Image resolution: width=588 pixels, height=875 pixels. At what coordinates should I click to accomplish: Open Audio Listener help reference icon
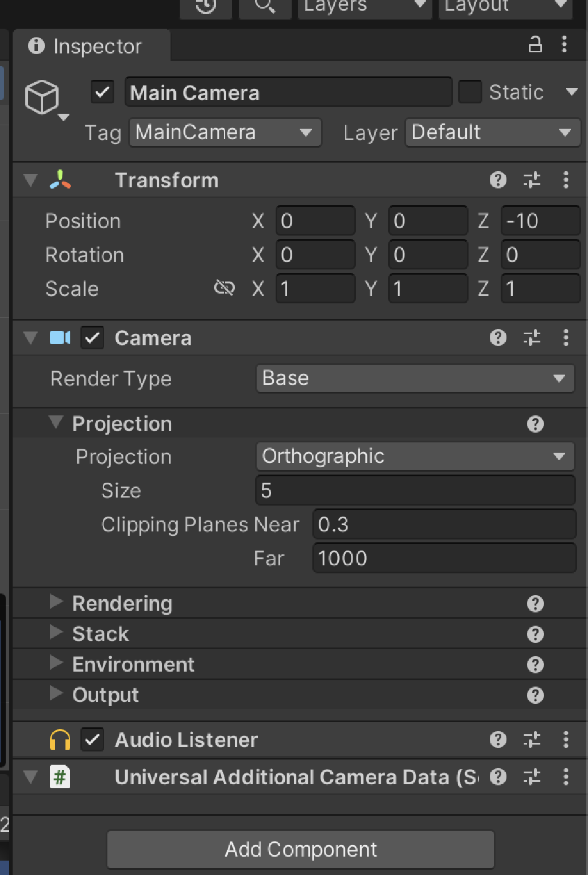[498, 739]
